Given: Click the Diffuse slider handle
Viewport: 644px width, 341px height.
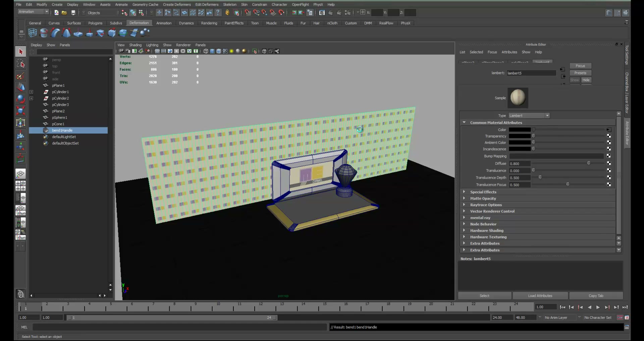Looking at the screenshot, I should (x=589, y=163).
